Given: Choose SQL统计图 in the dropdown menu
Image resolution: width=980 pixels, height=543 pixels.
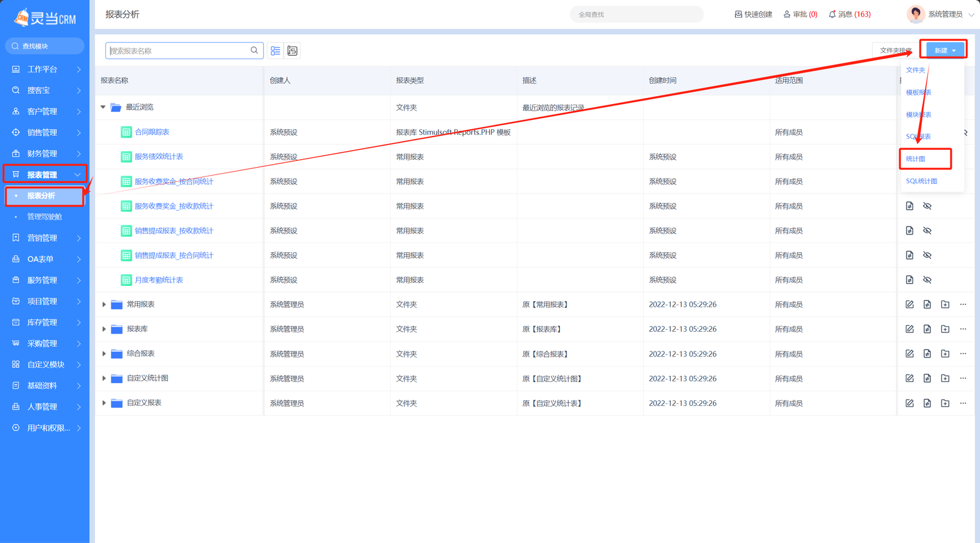Looking at the screenshot, I should point(921,181).
